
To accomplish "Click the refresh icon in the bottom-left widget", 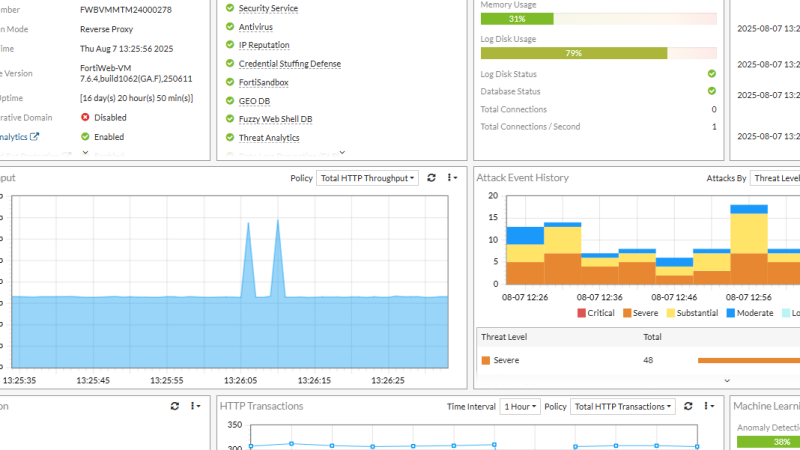I will point(174,406).
